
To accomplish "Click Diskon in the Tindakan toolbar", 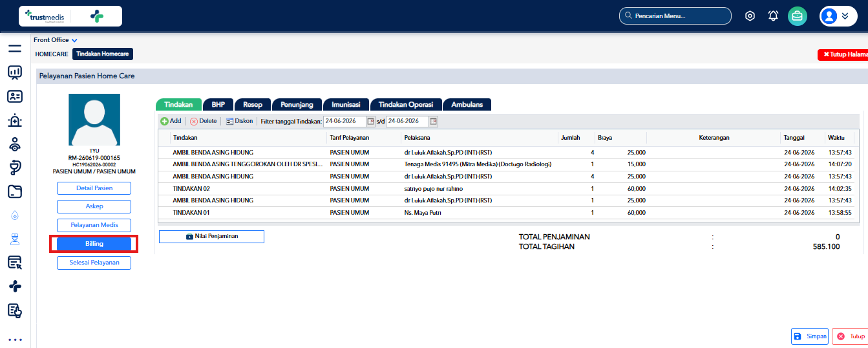I will (239, 121).
